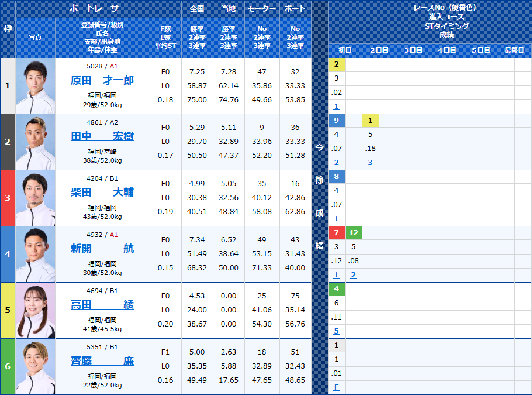Click white race number 1 cell for 齊藤
532x395 pixels.
coord(337,345)
